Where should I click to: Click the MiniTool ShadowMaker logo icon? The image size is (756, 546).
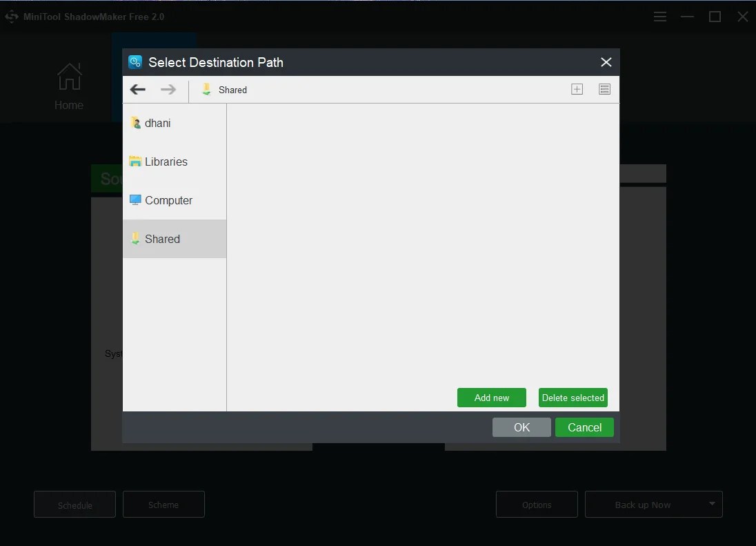point(11,16)
